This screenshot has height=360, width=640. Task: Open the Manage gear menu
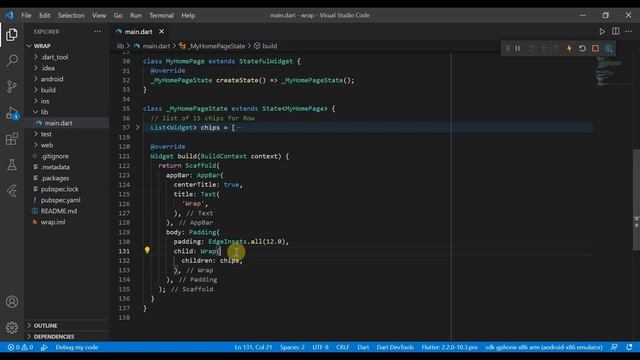pos(12,327)
